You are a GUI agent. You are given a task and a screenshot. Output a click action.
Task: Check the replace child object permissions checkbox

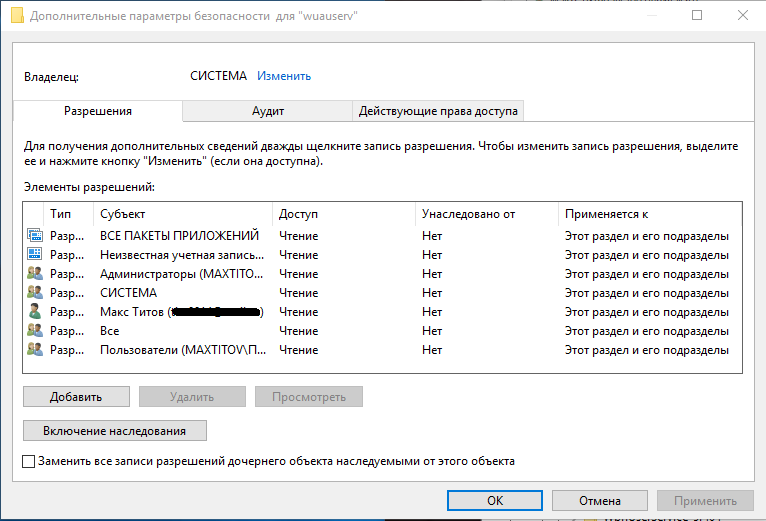pos(28,461)
